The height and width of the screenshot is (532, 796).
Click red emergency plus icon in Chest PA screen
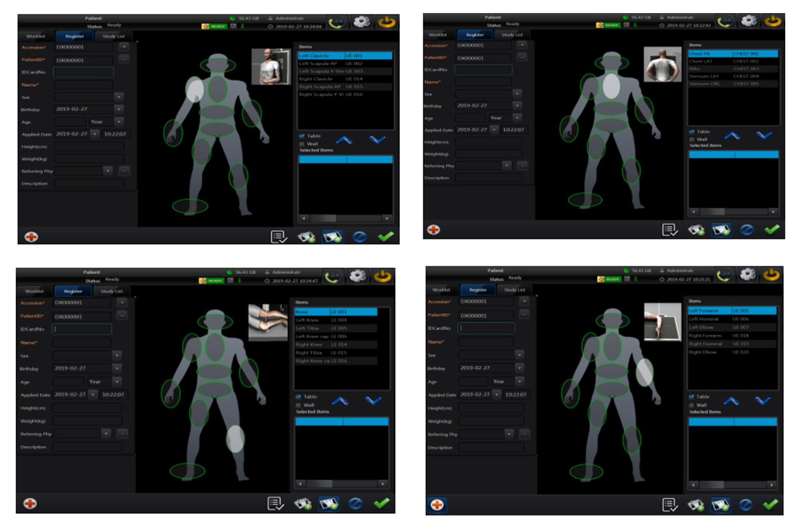coord(433,230)
